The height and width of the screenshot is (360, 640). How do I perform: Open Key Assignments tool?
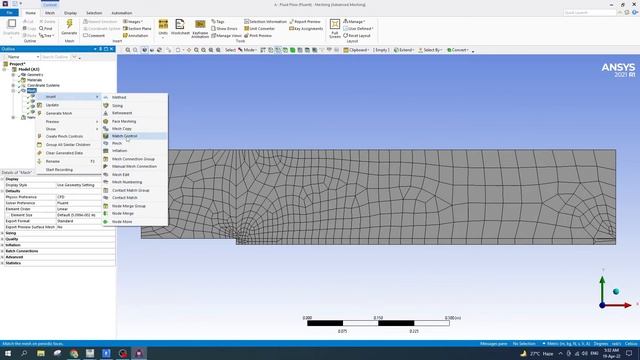point(306,29)
